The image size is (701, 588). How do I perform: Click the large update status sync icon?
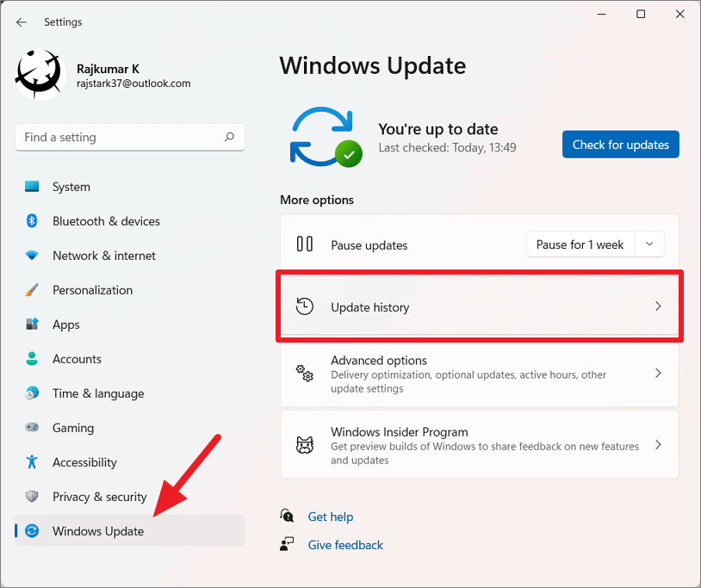point(326,137)
